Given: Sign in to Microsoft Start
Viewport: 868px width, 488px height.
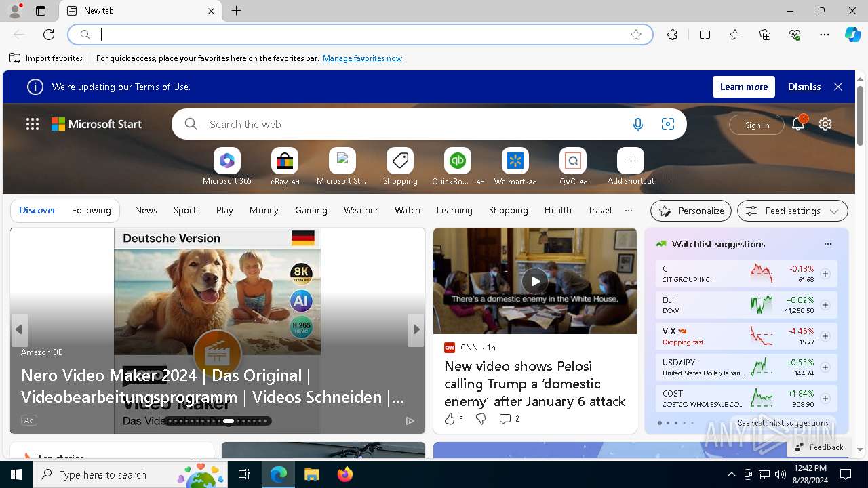Looking at the screenshot, I should pyautogui.click(x=757, y=125).
